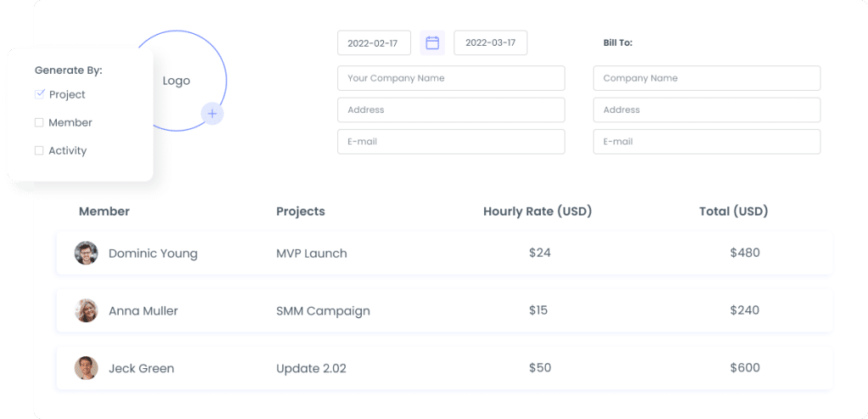Open the start date 2022-02-17 field
The height and width of the screenshot is (419, 868).
pos(374,42)
